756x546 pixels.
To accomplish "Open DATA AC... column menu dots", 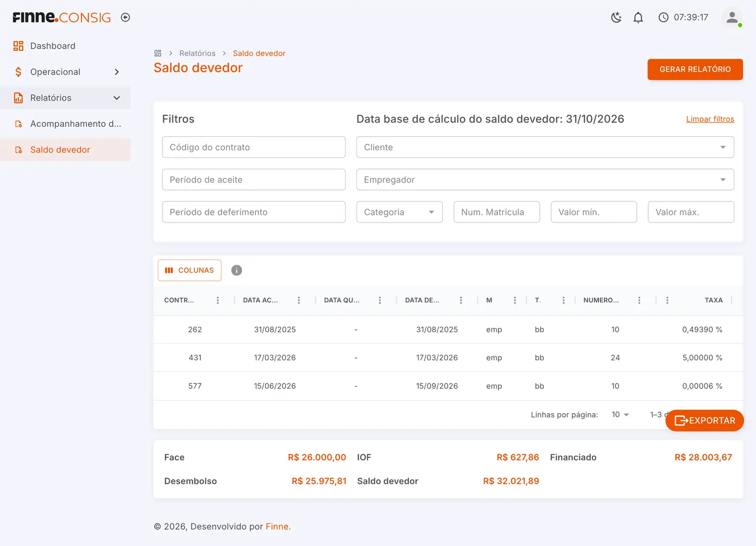I will [x=299, y=300].
